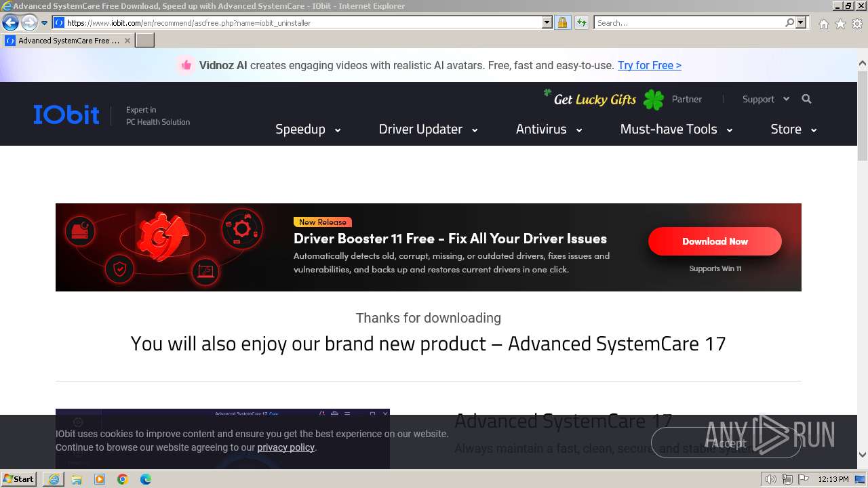Open the Partner link
The image size is (868, 488).
[686, 99]
